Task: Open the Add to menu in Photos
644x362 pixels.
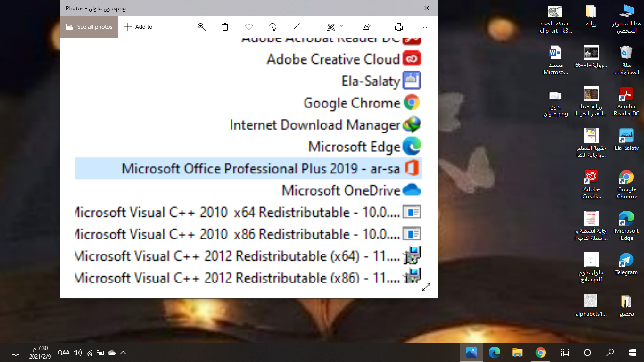Action: tap(138, 27)
